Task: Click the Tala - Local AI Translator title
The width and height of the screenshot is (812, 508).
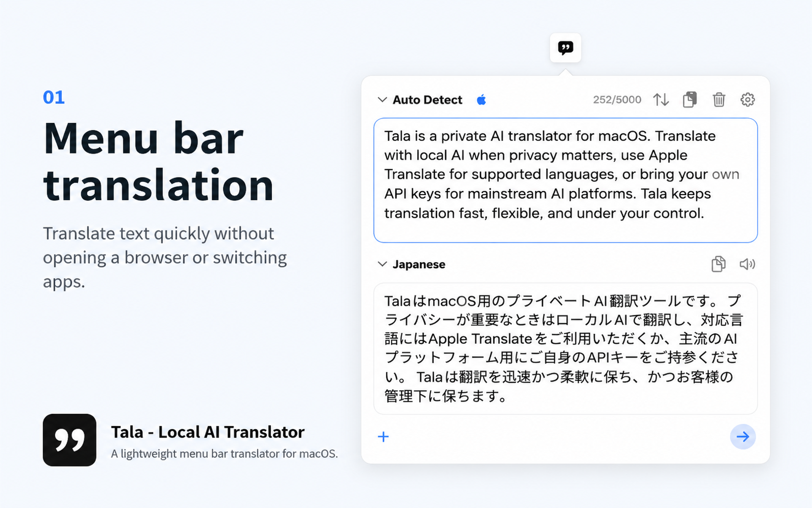Action: pyautogui.click(x=208, y=432)
